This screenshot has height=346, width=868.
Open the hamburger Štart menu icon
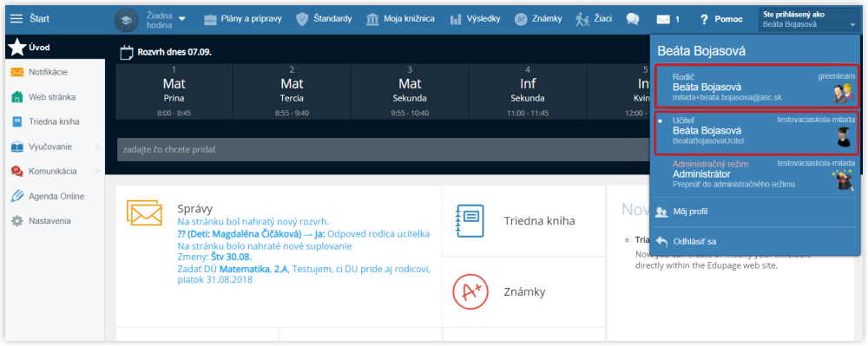coord(16,19)
